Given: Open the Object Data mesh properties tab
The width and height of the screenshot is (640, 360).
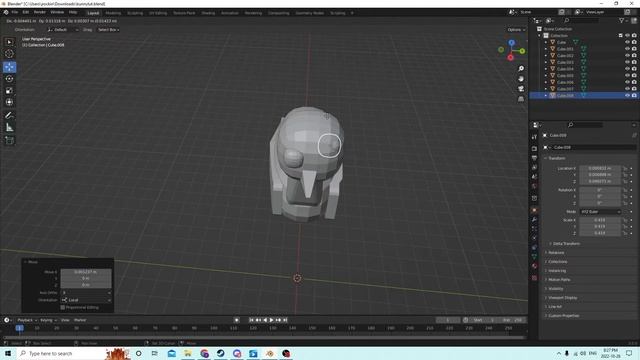Looking at the screenshot, I should click(x=534, y=257).
